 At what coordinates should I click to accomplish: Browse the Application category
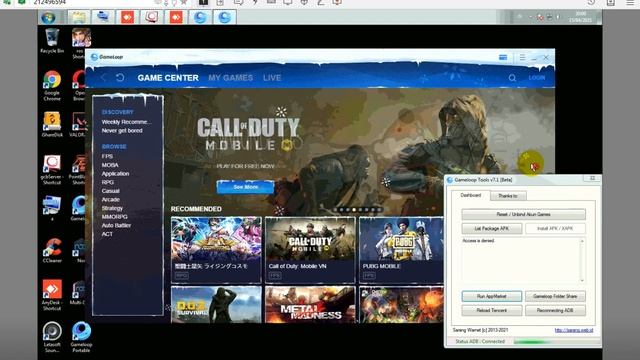[115, 173]
